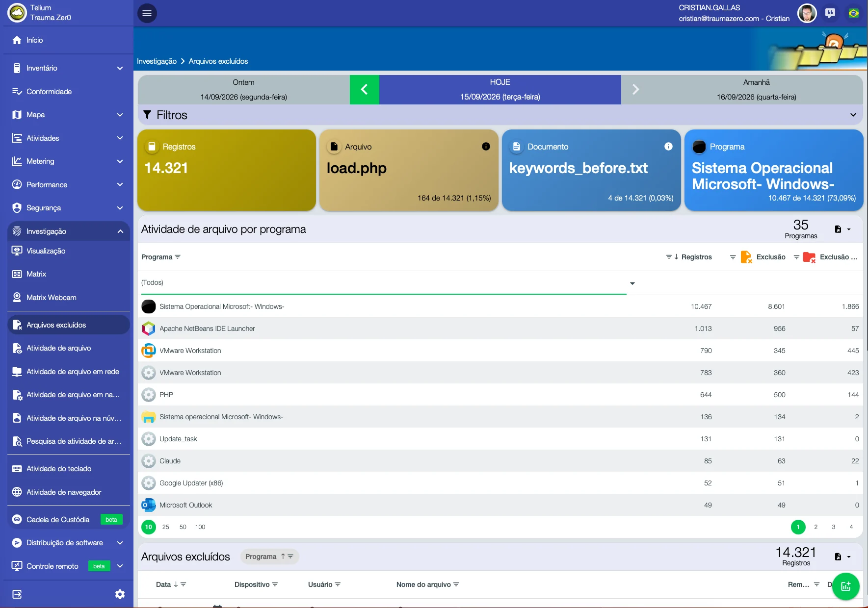Open the settings gear in sidebar
This screenshot has width=868, height=608.
coord(120,594)
